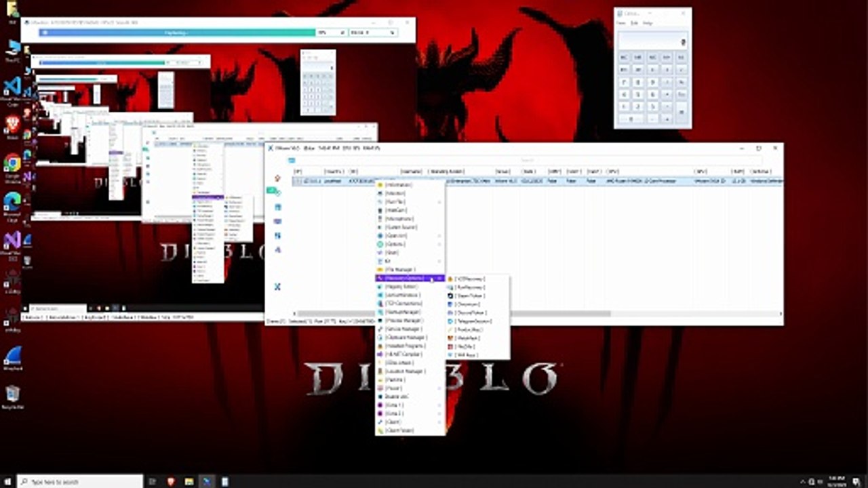Viewport: 868px width, 488px height.
Task: Click the System Sound icon in the context menu
Action: tap(380, 227)
